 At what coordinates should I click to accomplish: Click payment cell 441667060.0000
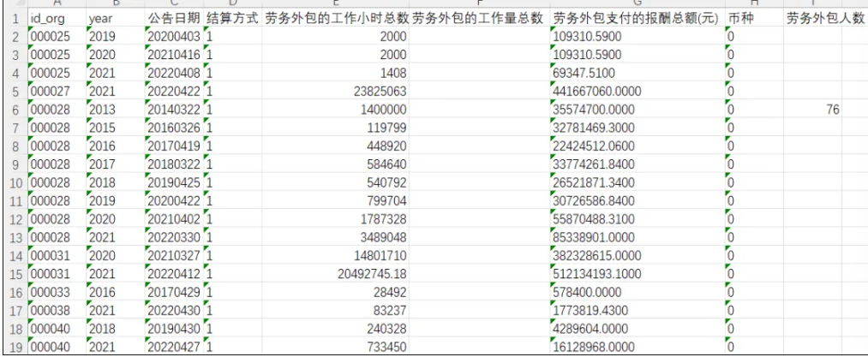[x=638, y=91]
